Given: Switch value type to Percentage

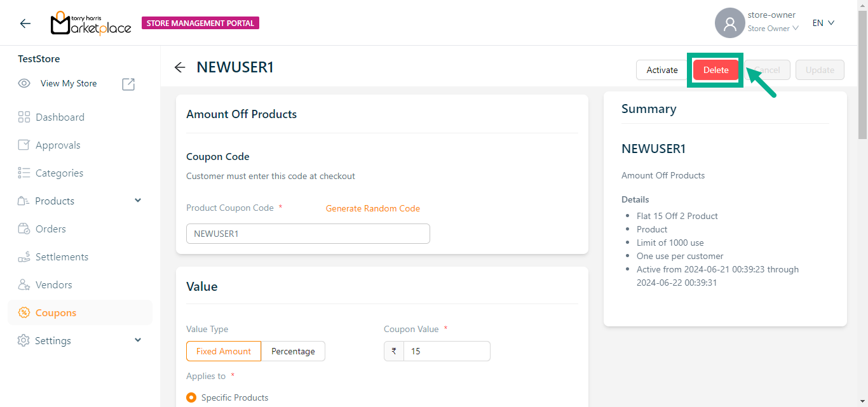Looking at the screenshot, I should [293, 351].
